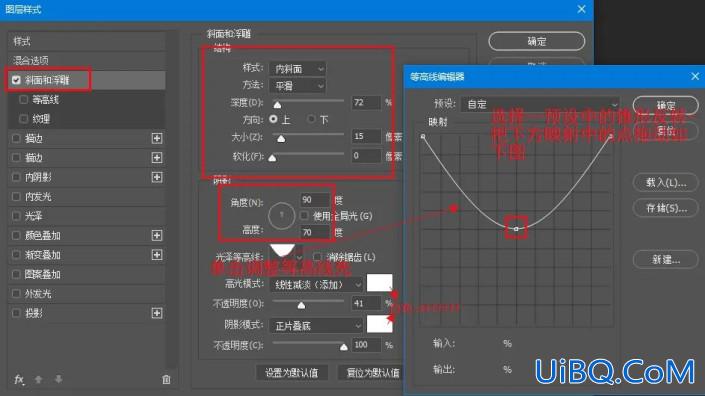Click the 角度 field showing 90

(314, 200)
